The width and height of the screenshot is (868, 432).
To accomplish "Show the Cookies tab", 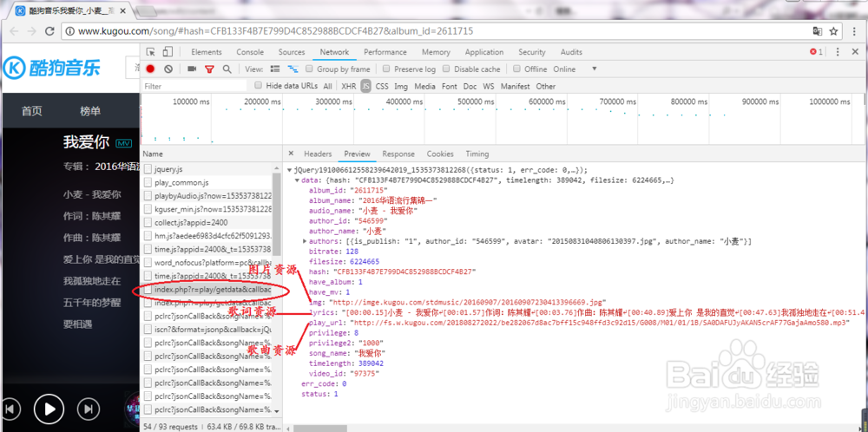I will tap(440, 154).
